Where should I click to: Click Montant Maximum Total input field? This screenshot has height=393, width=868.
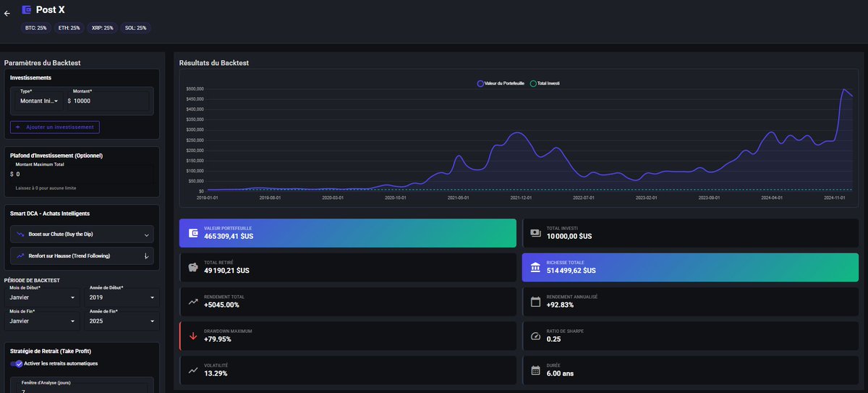coord(82,174)
